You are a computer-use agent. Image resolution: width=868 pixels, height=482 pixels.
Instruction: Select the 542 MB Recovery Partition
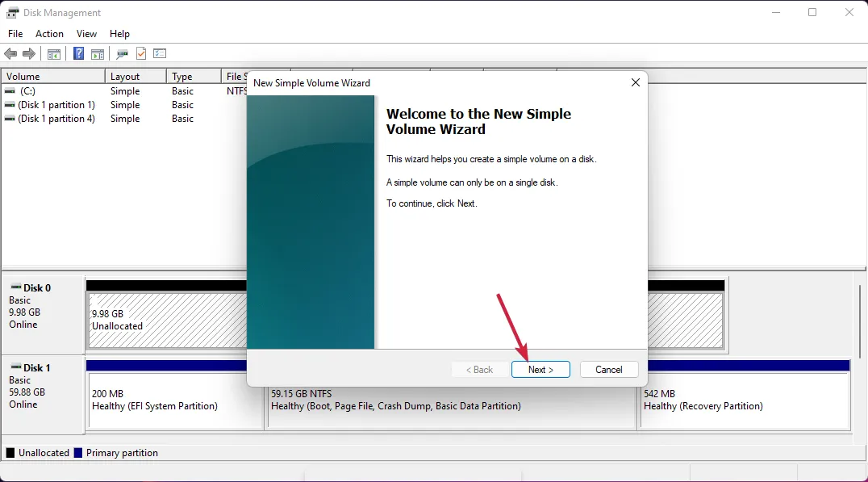point(745,400)
